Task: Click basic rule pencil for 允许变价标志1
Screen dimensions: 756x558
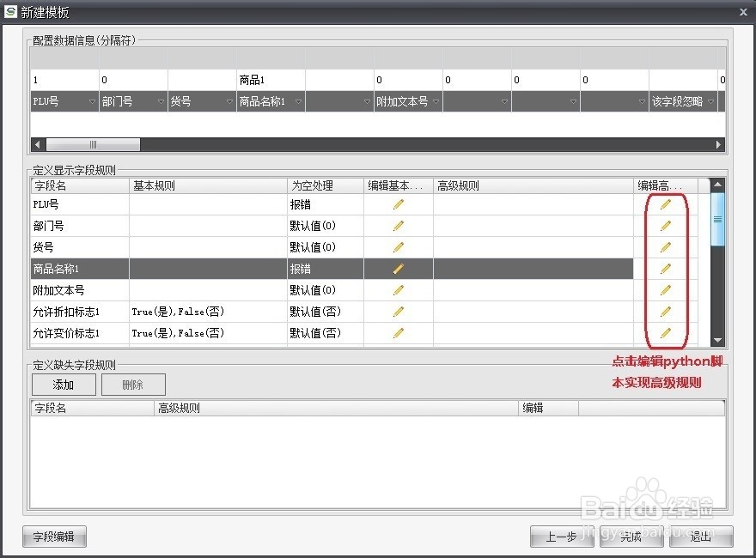Action: pos(397,333)
